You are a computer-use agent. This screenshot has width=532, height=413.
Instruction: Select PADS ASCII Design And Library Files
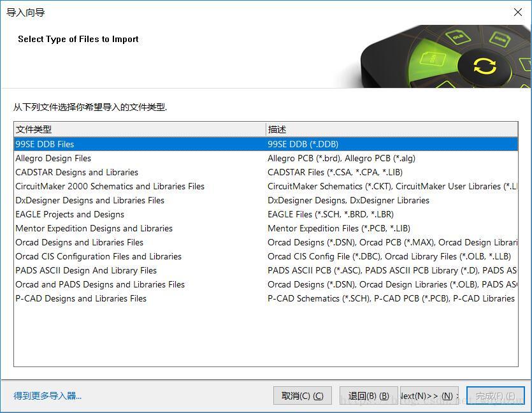[86, 270]
